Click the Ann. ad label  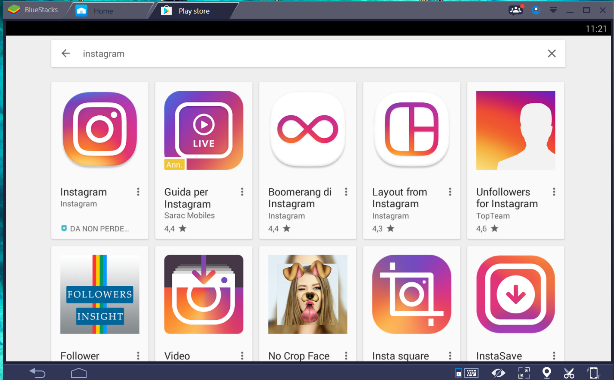click(x=174, y=165)
